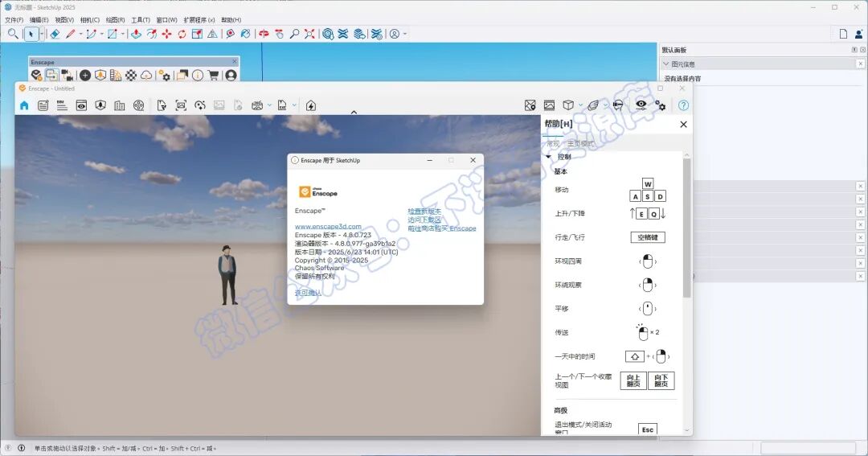This screenshot has height=456, width=868.
Task: Open Enscape EXE export dropdown arrow
Action: 294,105
